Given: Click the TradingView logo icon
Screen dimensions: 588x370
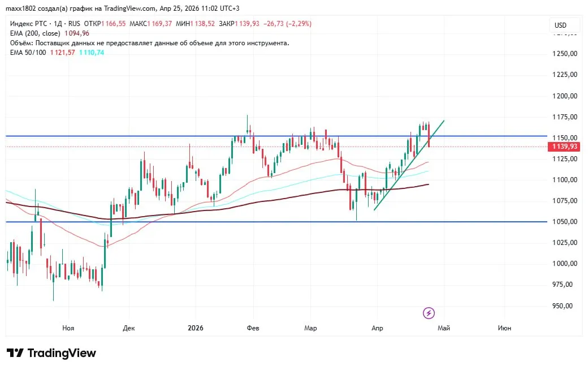Looking at the screenshot, I should tap(15, 353).
